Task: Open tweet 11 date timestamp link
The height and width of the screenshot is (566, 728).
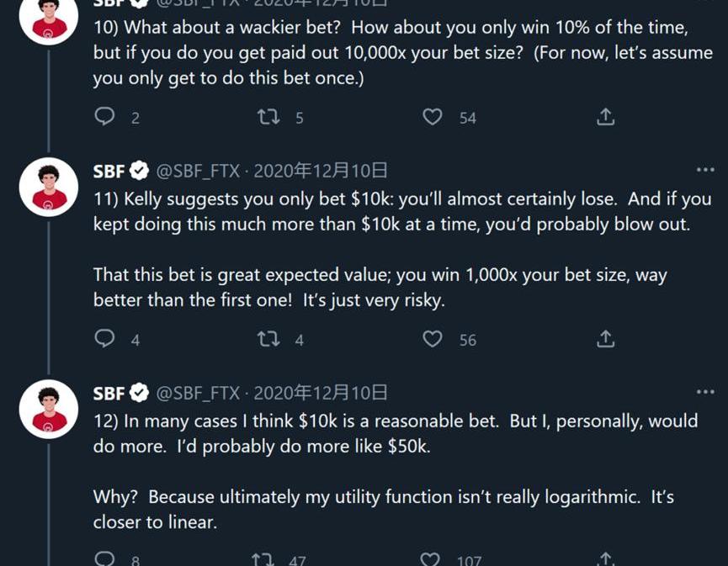Action: click(321, 171)
